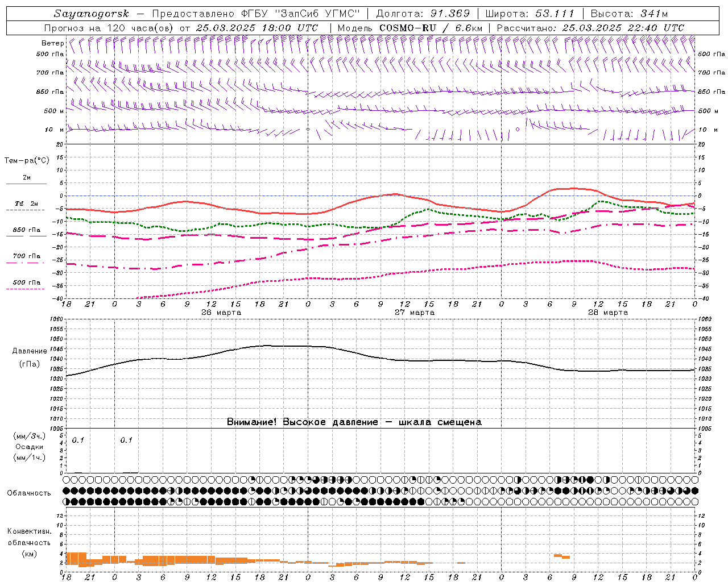Viewport: 728px width, 582px height.
Task: Click the 'Долгота: 91.369' longitude value
Action: coord(423,14)
